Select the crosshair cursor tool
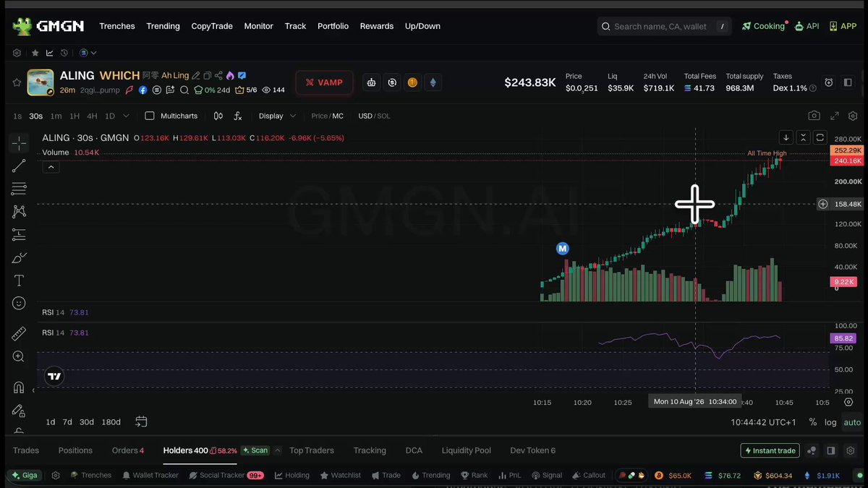The width and height of the screenshot is (868, 488). (x=19, y=142)
